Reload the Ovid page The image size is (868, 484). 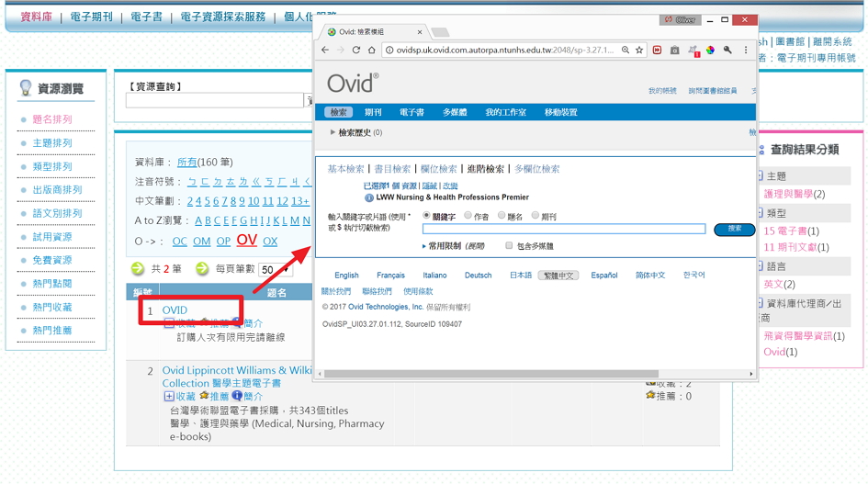point(356,50)
